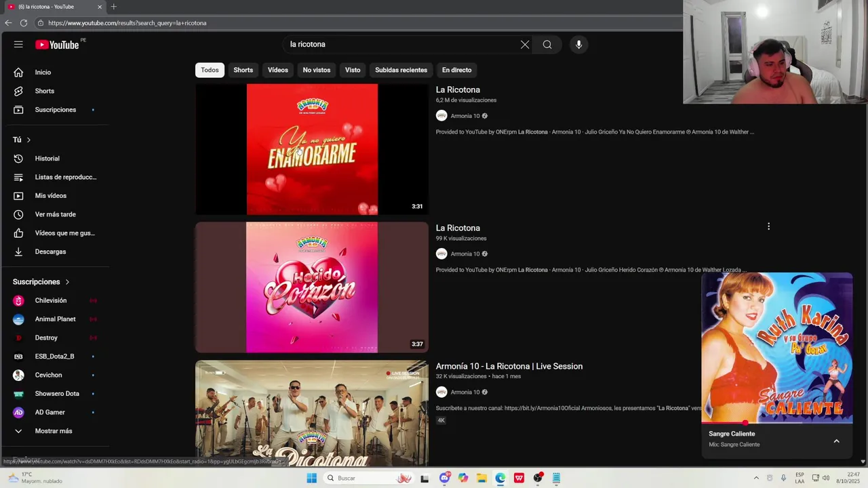Switch to the la ricotona YouTube tab
The image size is (868, 488).
pyautogui.click(x=54, y=7)
